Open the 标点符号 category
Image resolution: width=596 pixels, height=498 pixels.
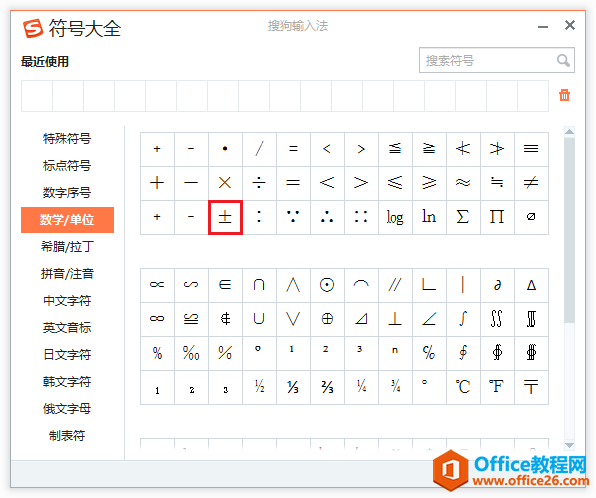pyautogui.click(x=67, y=166)
